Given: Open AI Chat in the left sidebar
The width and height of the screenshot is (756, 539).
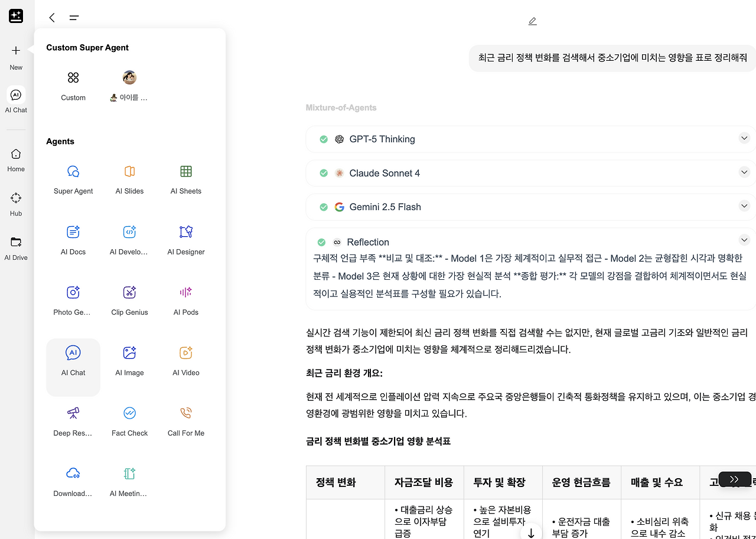Looking at the screenshot, I should [16, 100].
